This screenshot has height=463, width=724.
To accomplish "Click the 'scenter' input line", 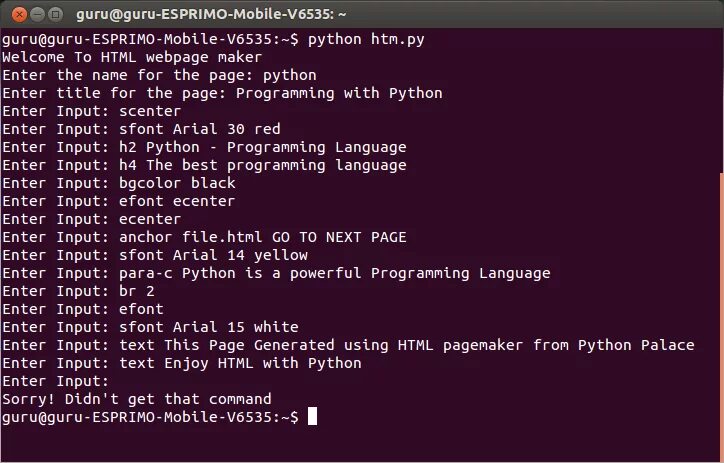I will (x=149, y=111).
